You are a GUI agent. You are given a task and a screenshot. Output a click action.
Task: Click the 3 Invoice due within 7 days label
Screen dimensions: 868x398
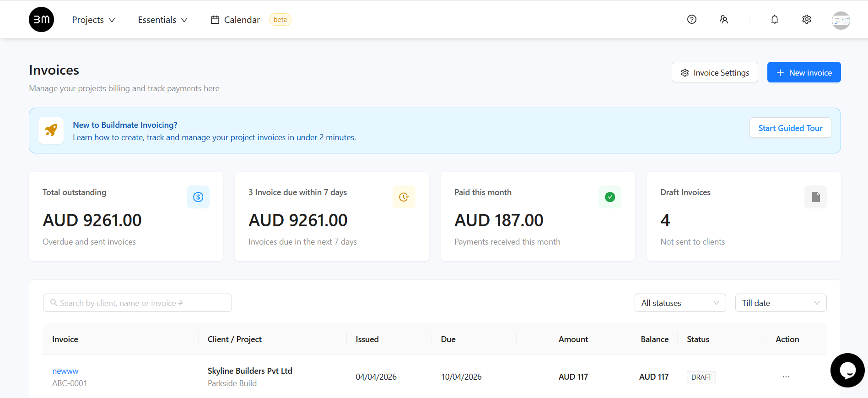[297, 192]
